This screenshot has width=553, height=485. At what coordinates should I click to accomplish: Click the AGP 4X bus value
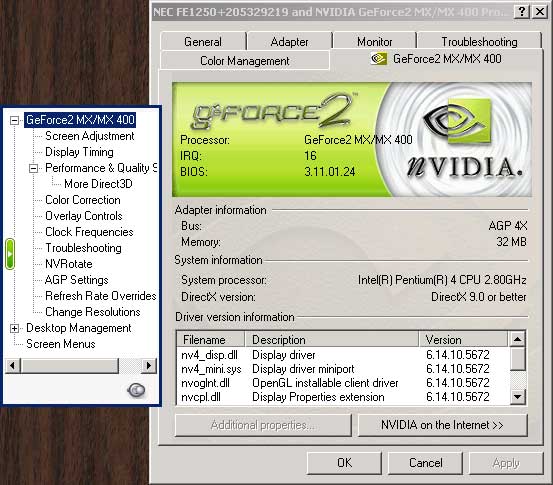pyautogui.click(x=508, y=226)
